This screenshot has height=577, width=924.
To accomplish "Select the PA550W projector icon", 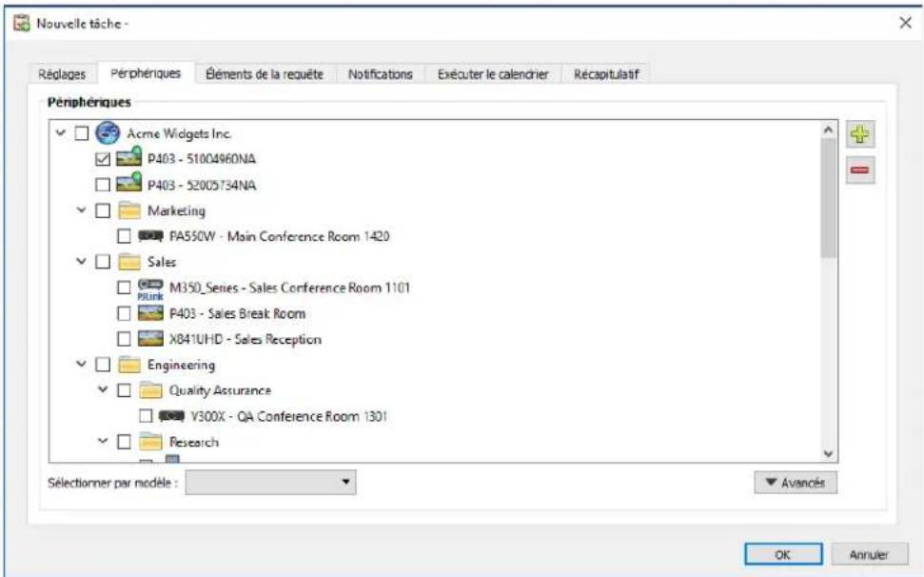I will tap(151, 236).
